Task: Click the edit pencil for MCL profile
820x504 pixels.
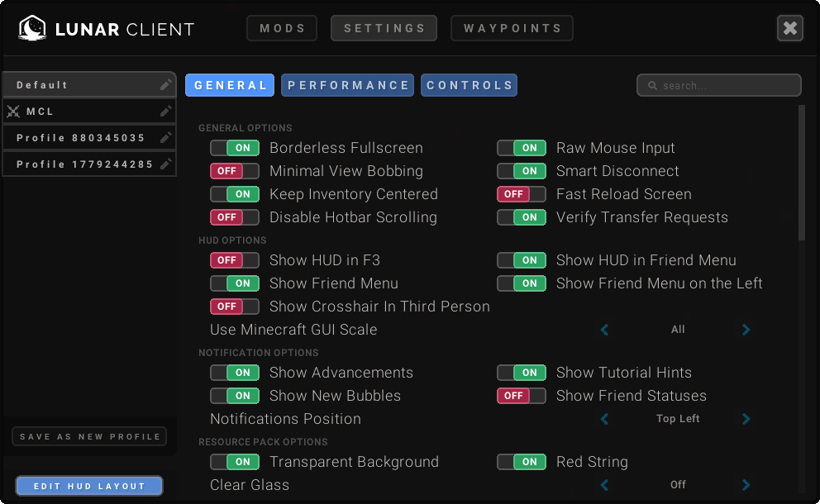Action: tap(166, 112)
